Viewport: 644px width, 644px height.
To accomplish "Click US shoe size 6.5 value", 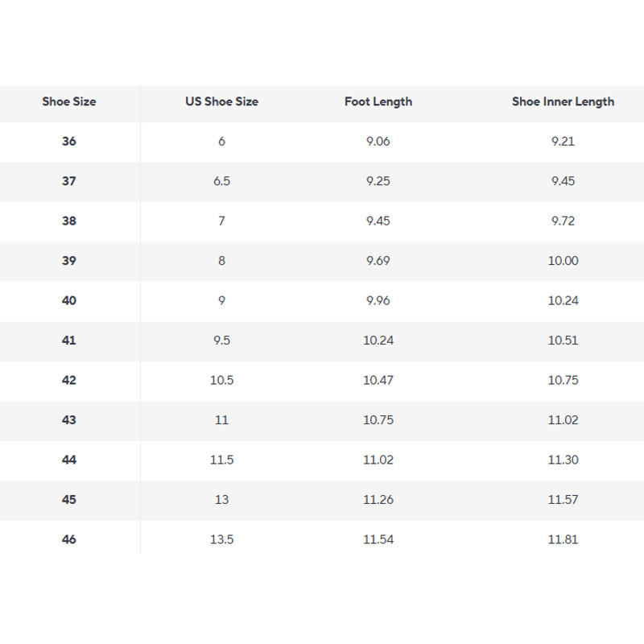I will pyautogui.click(x=222, y=181).
